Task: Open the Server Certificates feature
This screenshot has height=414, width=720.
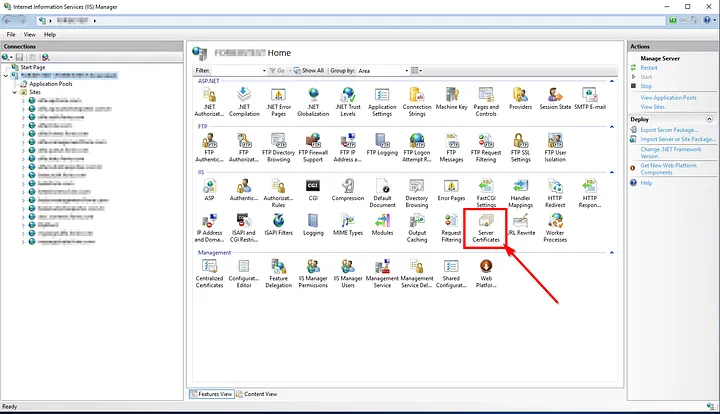Action: 486,222
